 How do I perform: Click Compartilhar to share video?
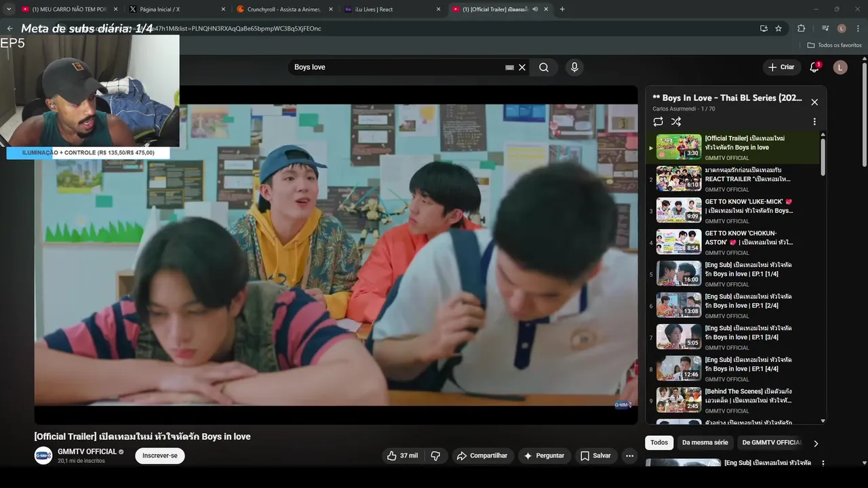pyautogui.click(x=482, y=455)
